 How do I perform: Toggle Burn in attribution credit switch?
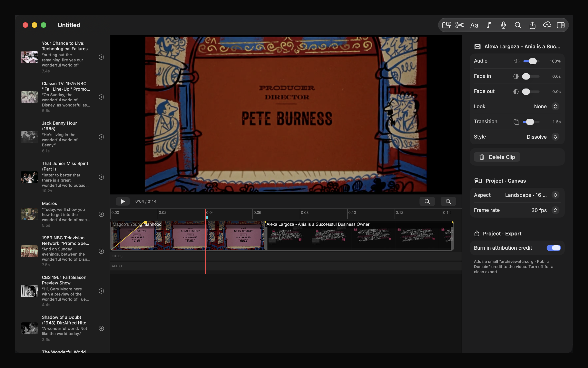click(553, 248)
